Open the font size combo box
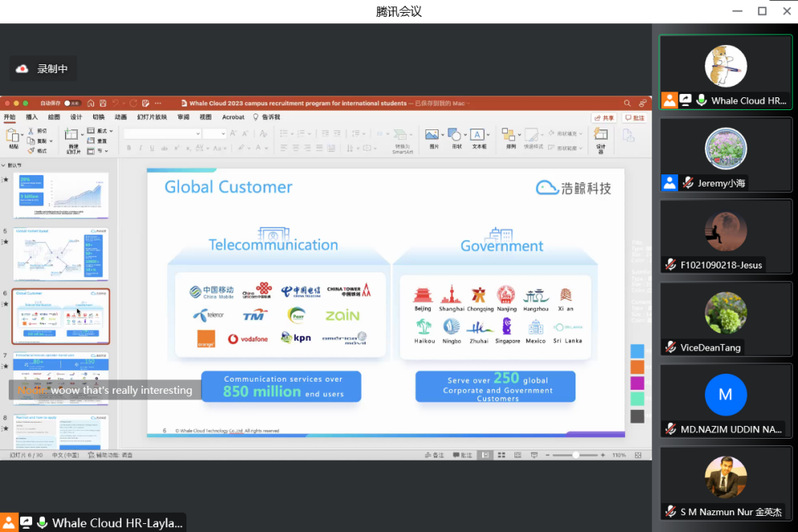The height and width of the screenshot is (532, 798). 214,133
